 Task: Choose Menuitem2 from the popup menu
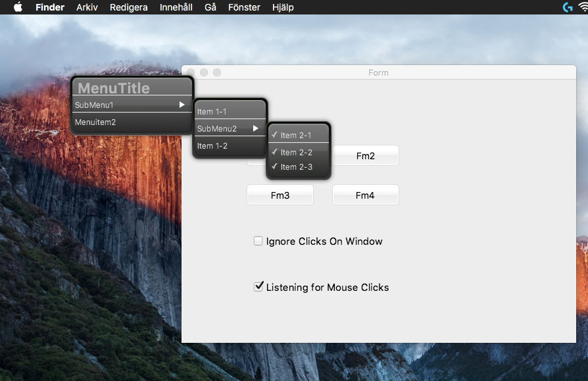[132, 122]
